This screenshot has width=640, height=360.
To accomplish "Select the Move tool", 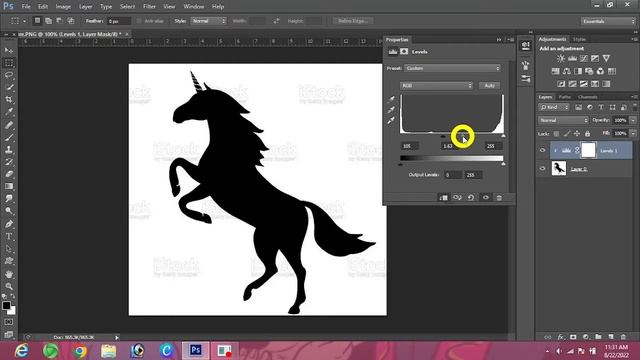I will click(9, 50).
